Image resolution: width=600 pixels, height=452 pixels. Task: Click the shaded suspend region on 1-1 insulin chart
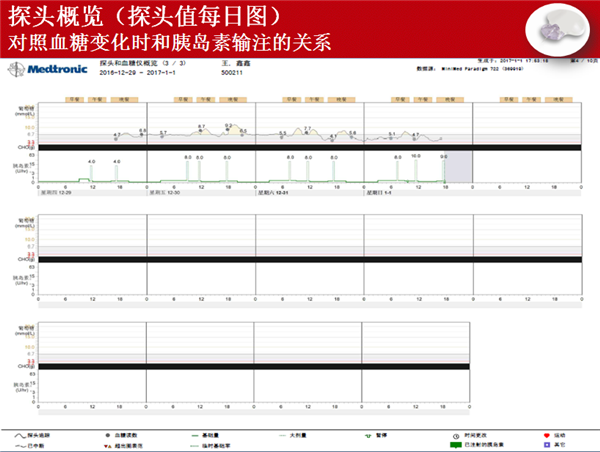tap(458, 167)
